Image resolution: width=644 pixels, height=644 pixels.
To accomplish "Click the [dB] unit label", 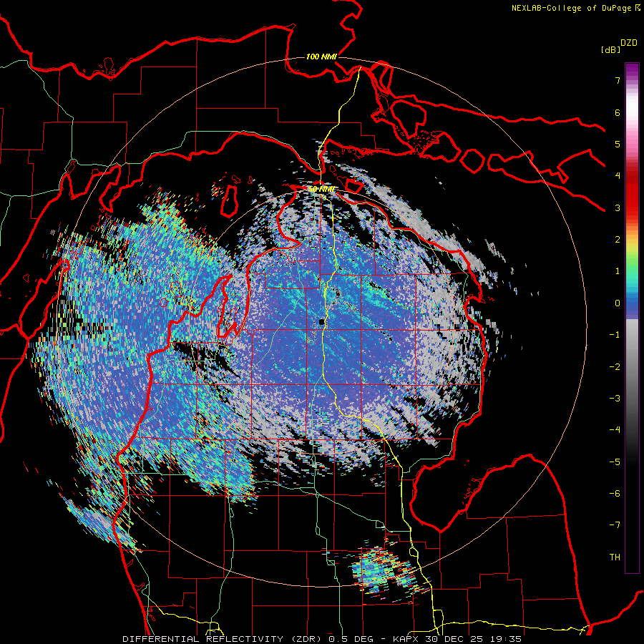I will point(610,49).
